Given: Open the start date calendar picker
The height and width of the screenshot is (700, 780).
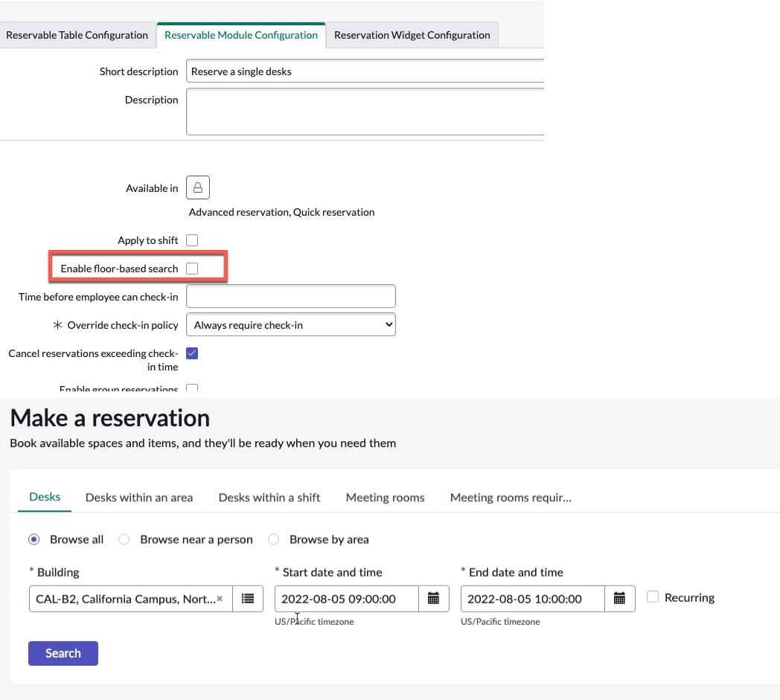Looking at the screenshot, I should (434, 598).
